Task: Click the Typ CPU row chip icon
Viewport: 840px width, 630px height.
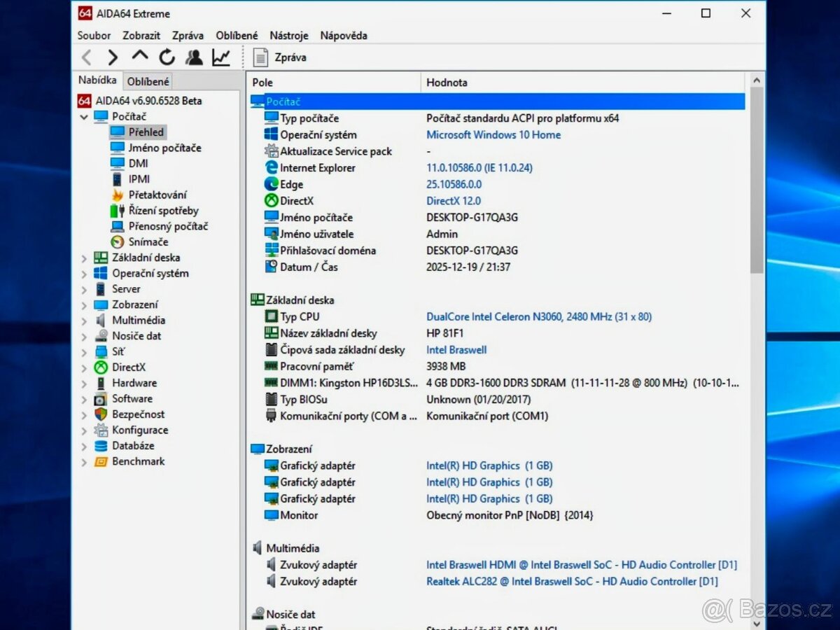Action: [x=272, y=316]
